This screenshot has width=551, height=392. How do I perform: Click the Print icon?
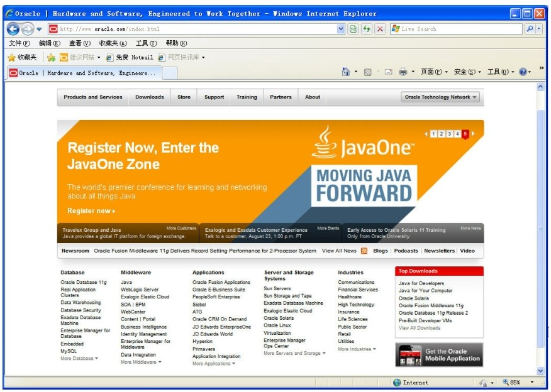click(x=403, y=72)
